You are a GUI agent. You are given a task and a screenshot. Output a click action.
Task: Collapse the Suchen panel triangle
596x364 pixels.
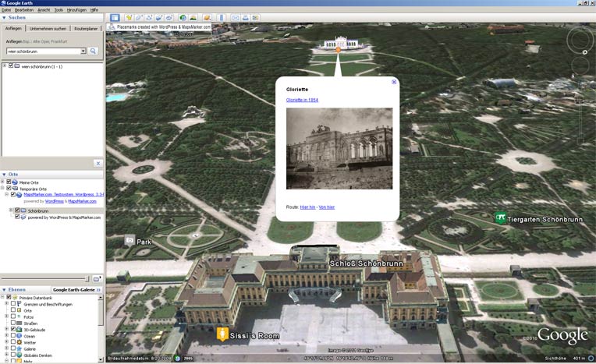coord(4,17)
